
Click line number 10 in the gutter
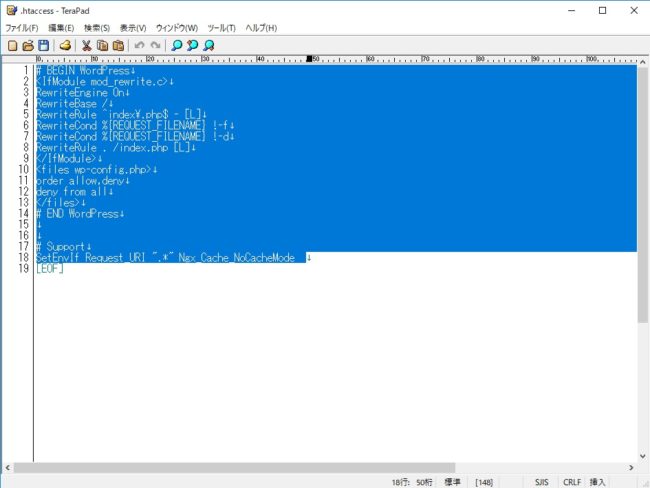point(23,170)
